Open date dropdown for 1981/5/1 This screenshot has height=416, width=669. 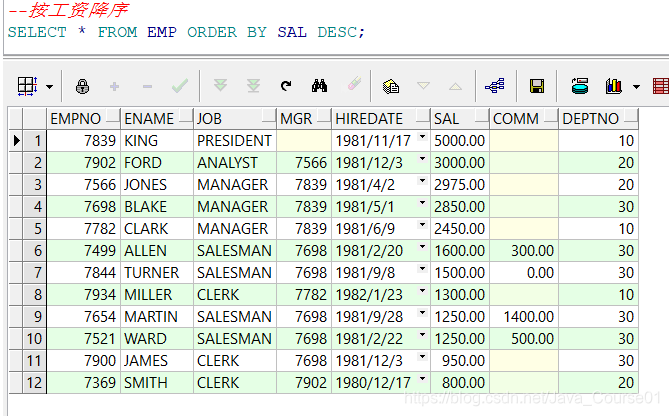[x=422, y=203]
